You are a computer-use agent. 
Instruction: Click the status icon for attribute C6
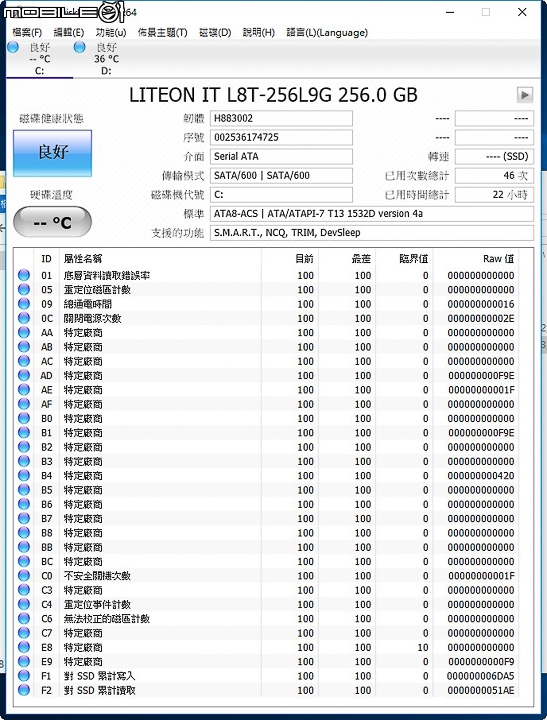24,619
